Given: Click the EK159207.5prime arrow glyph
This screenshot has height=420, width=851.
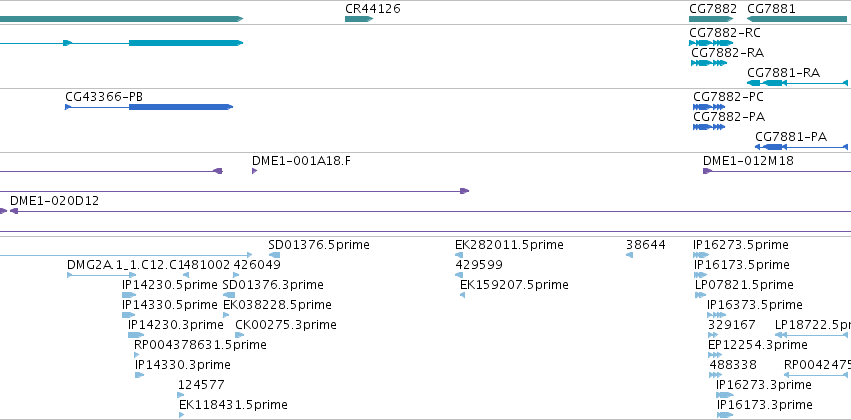Looking at the screenshot, I should (462, 295).
